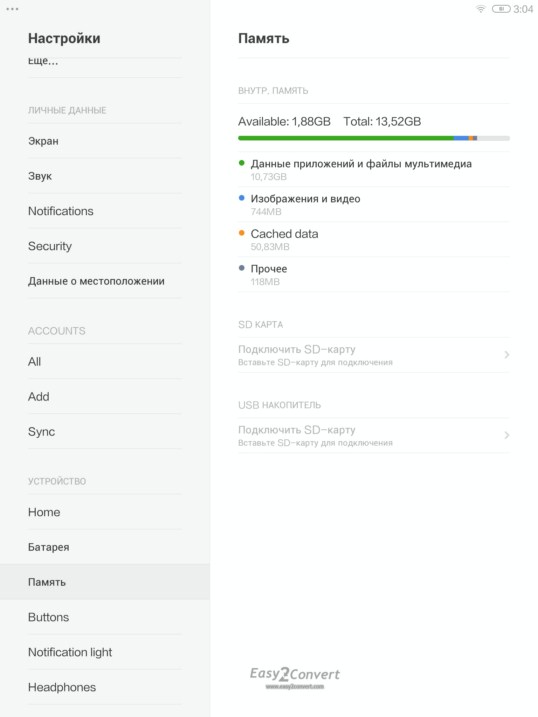Tap Подключить SD-карту under SD КАРТА
Image resolution: width=538 pixels, height=717 pixels.
373,355
